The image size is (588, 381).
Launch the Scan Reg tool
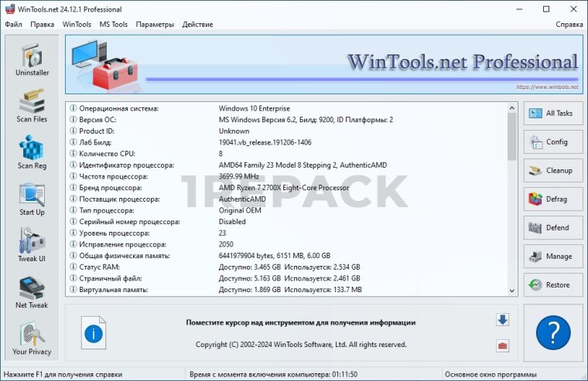pos(32,153)
